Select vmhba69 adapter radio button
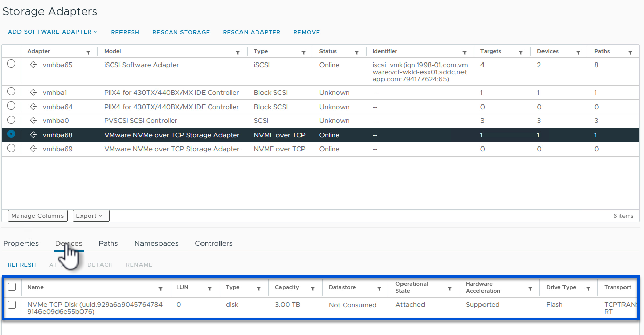Screen dimensions: 644x335 pos(11,148)
